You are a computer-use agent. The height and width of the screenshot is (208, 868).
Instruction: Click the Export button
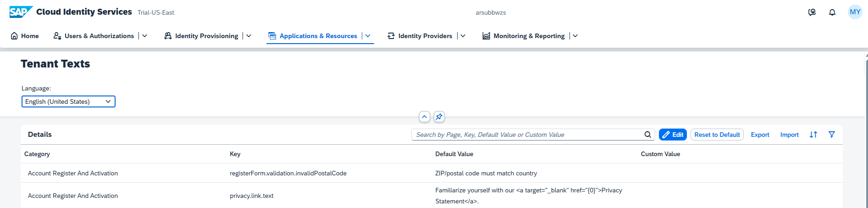pos(760,135)
